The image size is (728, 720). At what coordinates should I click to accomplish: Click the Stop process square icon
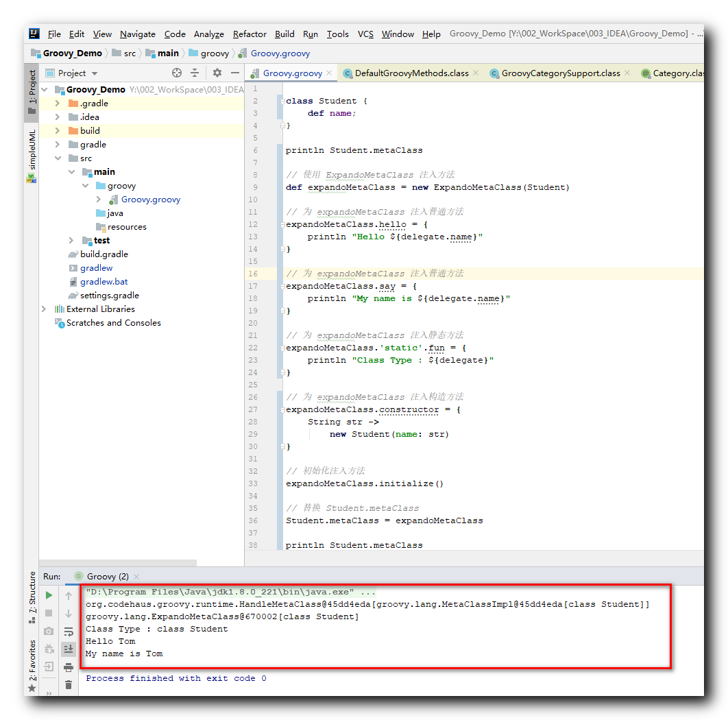click(49, 613)
